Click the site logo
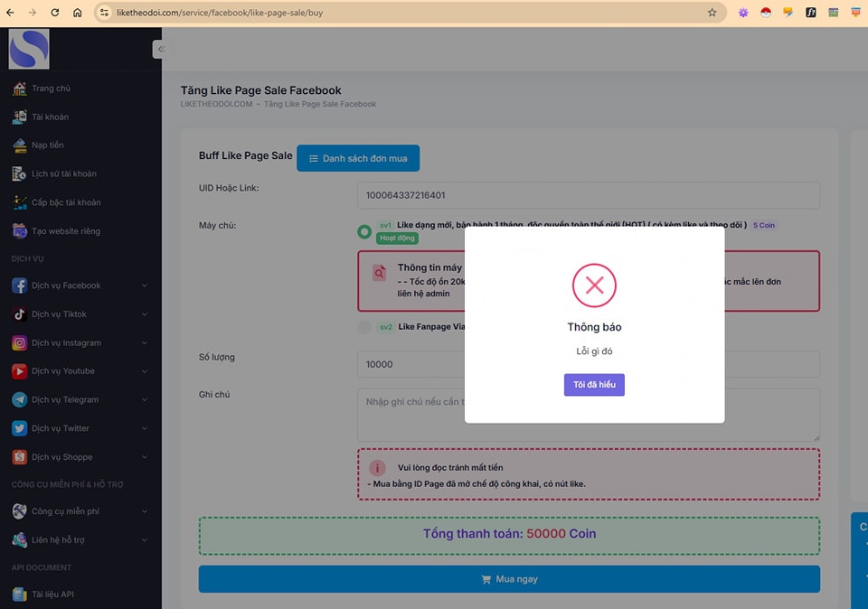 (x=29, y=49)
